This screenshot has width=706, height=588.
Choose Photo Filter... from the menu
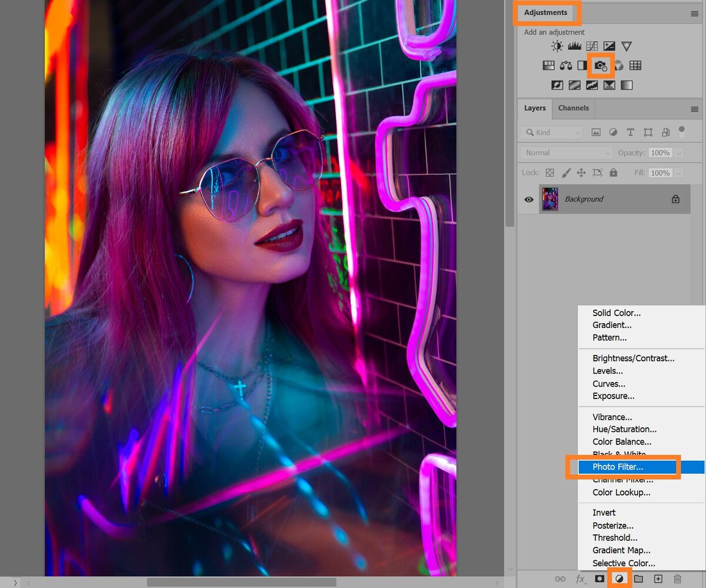click(618, 467)
